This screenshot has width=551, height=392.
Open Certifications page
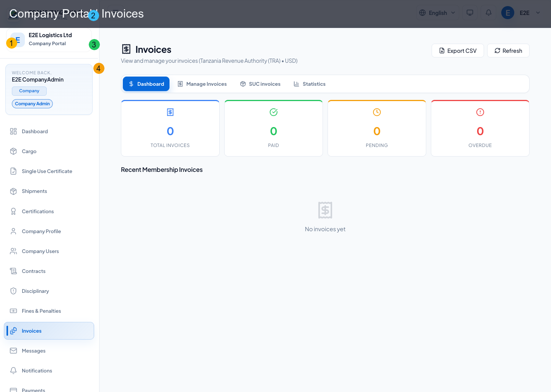(49, 211)
